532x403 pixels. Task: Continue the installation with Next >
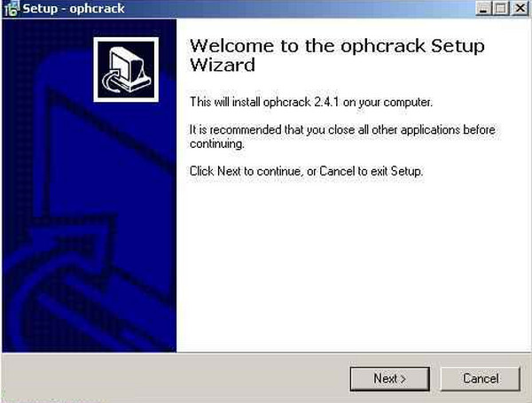(x=390, y=378)
